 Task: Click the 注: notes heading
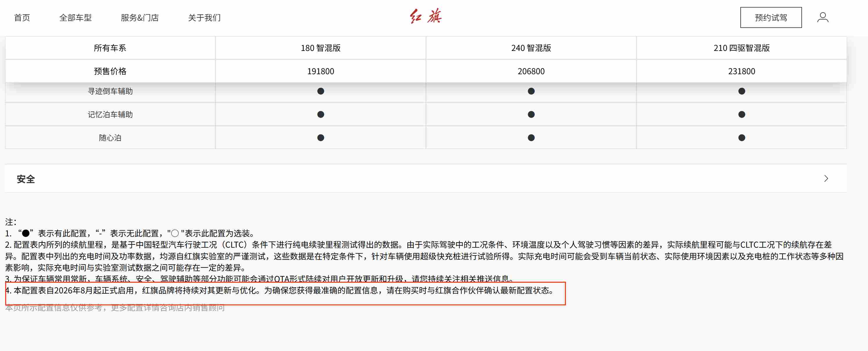click(x=11, y=222)
